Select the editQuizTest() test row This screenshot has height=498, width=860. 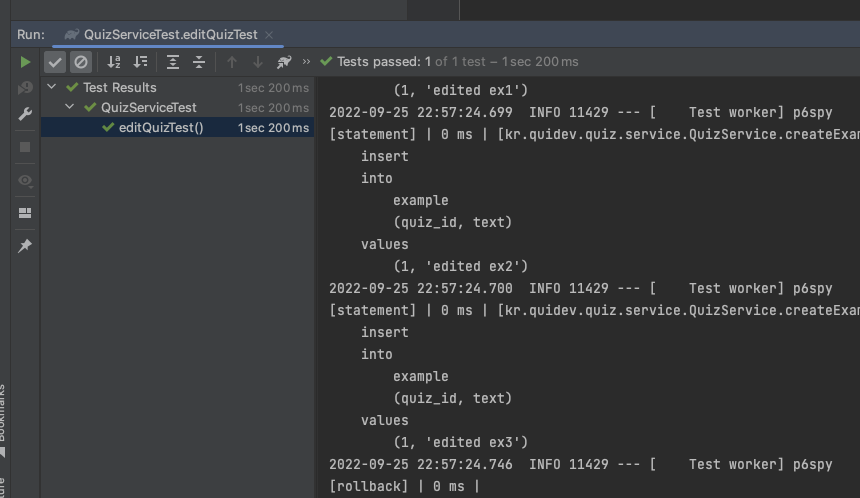pyautogui.click(x=177, y=127)
